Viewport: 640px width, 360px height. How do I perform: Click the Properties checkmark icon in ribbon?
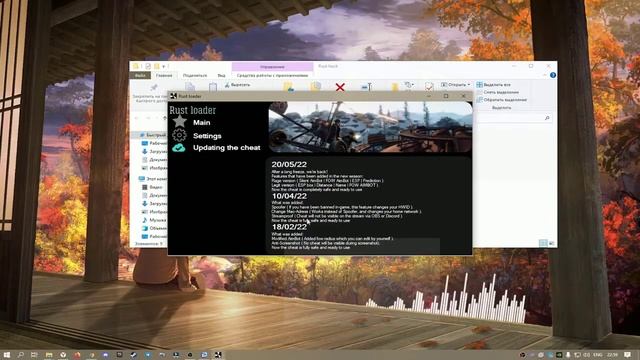429,87
